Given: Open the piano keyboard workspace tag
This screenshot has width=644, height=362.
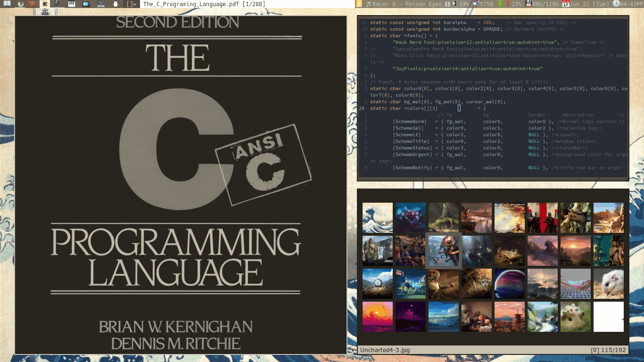Looking at the screenshot, I should point(72,4).
